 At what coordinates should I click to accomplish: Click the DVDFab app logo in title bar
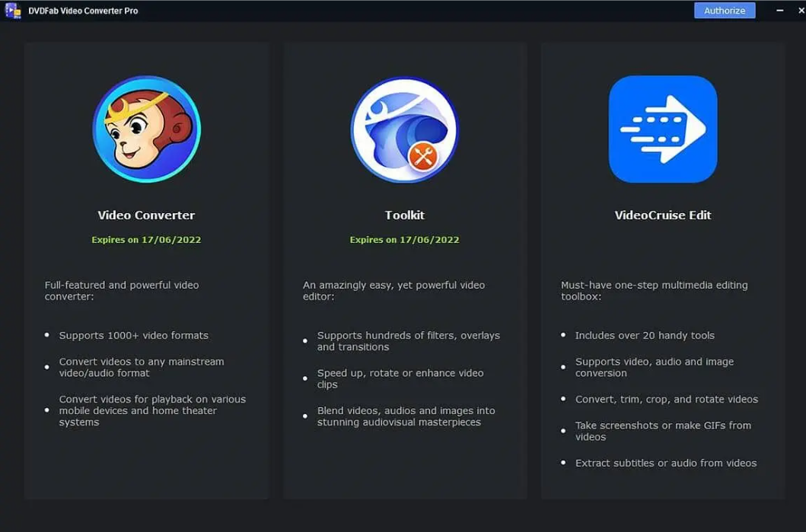click(13, 11)
